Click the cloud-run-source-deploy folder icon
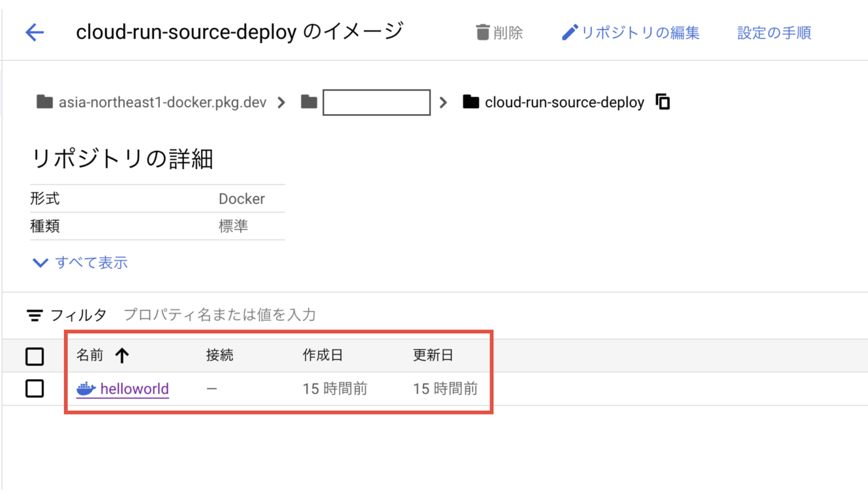This screenshot has width=868, height=501. pos(471,102)
